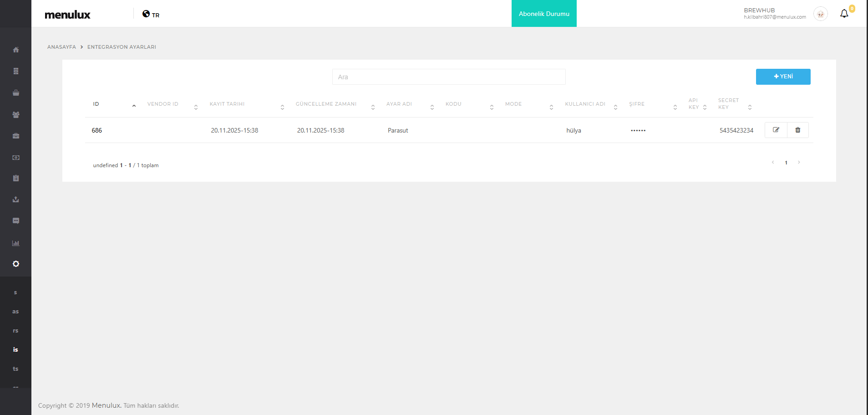Click the Yeni button
Viewport: 868px width, 415px height.
783,77
